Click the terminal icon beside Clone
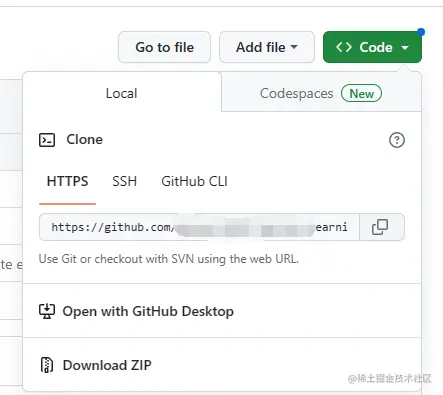Screen dimensions: 443x395 (x=47, y=140)
